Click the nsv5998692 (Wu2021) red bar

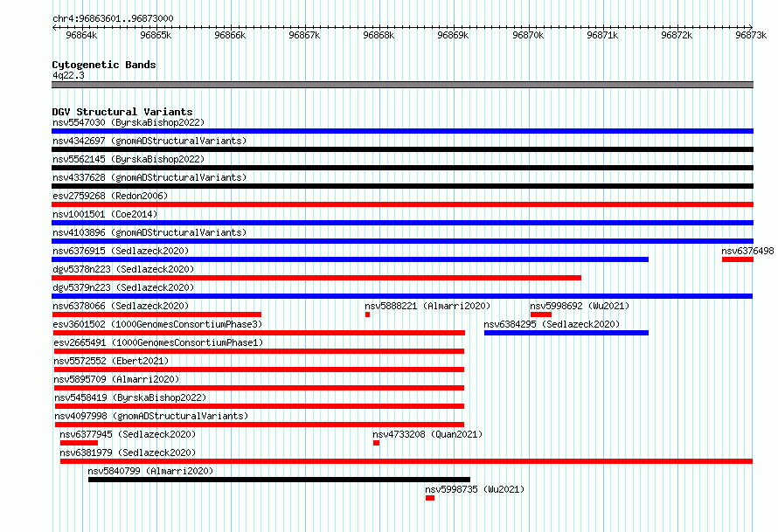[x=541, y=314]
